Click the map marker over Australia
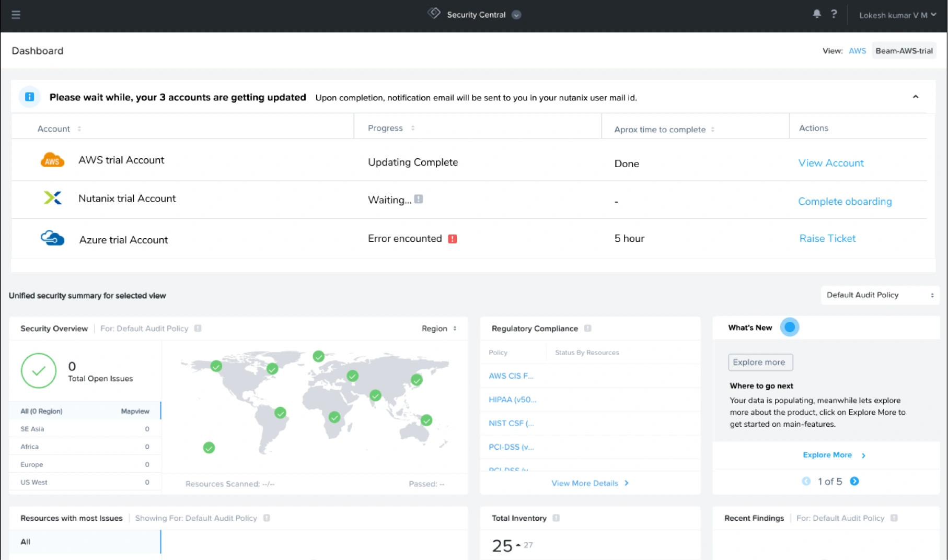 click(427, 421)
